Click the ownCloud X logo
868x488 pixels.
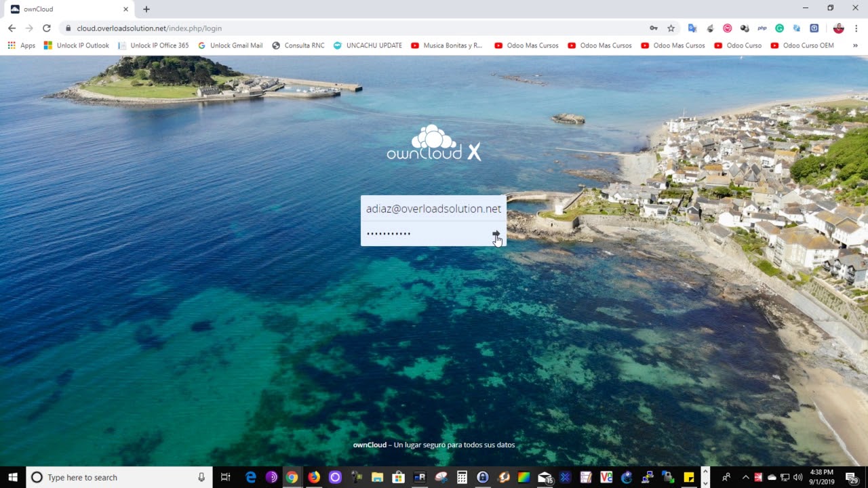(x=434, y=143)
